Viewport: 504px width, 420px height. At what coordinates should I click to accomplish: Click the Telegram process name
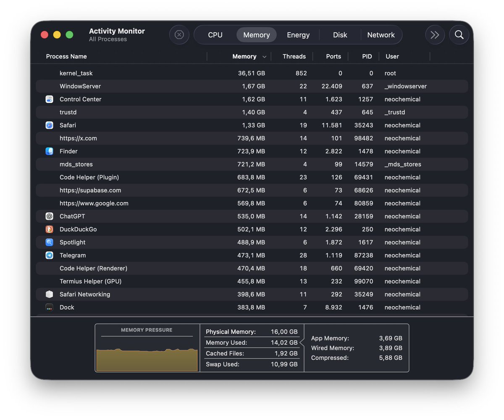point(73,256)
